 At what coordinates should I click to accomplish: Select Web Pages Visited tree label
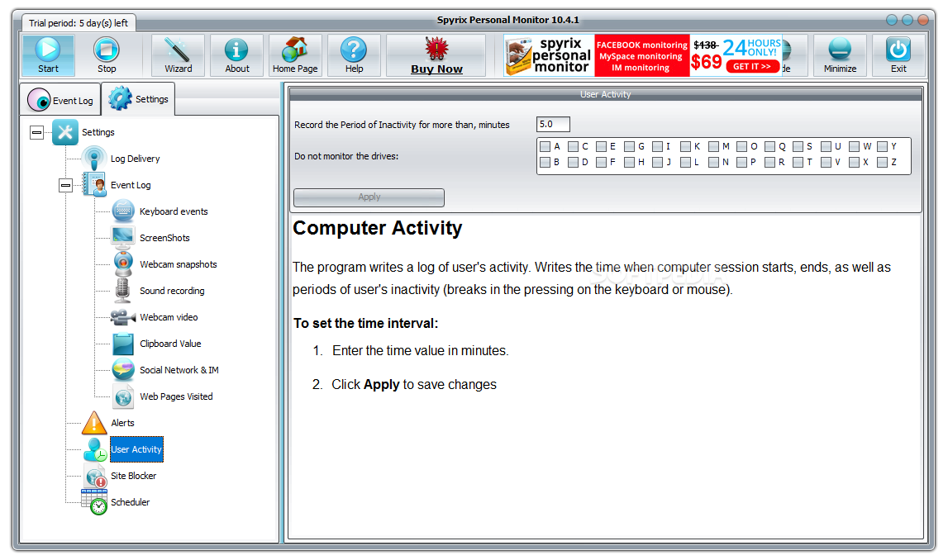pos(176,397)
